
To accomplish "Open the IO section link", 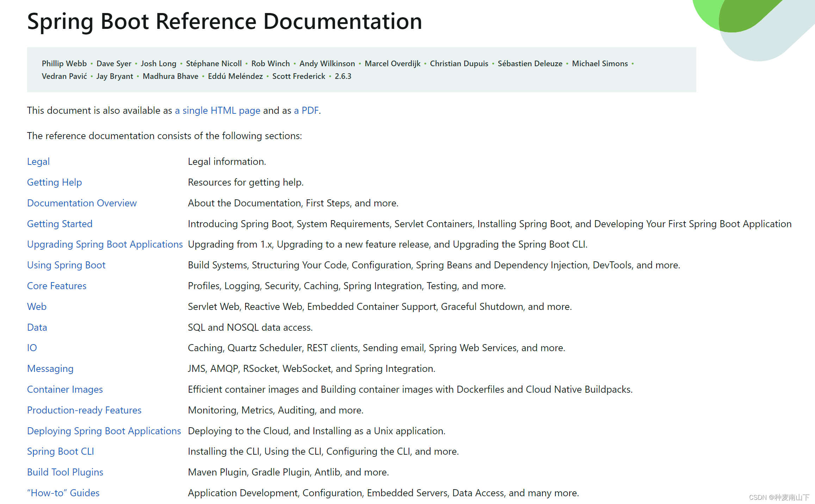I will (x=32, y=348).
